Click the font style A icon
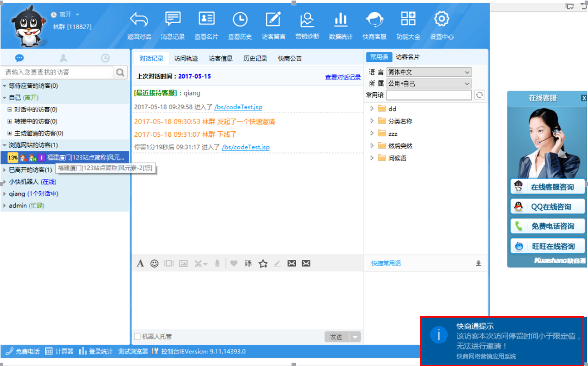The height and width of the screenshot is (366, 588). (x=140, y=264)
